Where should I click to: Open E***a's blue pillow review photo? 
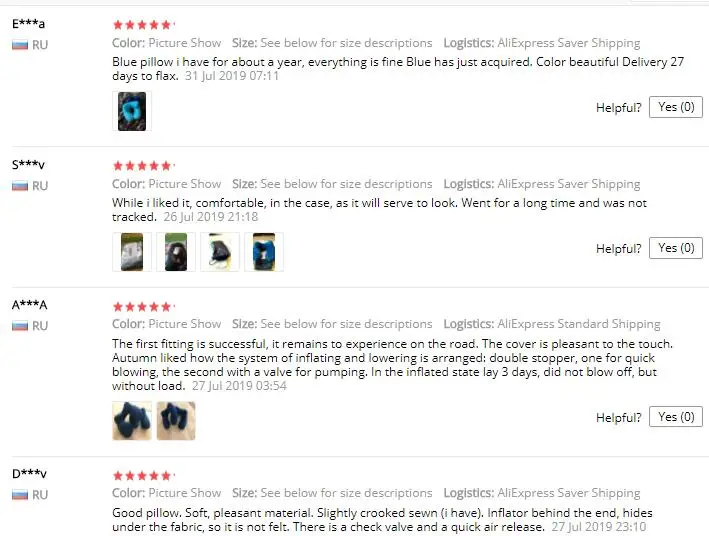pyautogui.click(x=132, y=111)
